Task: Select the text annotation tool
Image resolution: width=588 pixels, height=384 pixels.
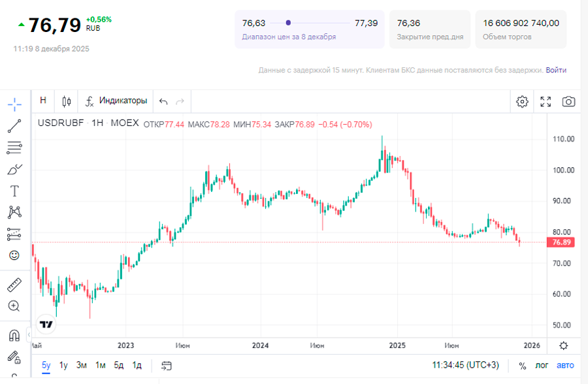Action: click(x=14, y=191)
